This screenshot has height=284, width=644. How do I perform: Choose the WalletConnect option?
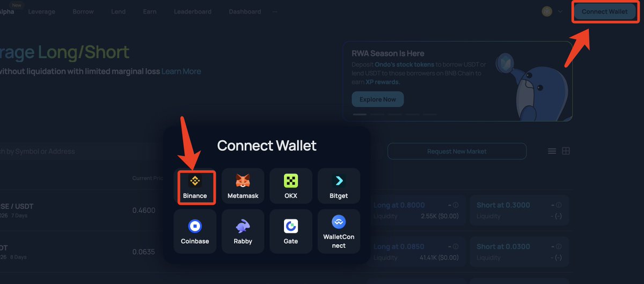[339, 231]
